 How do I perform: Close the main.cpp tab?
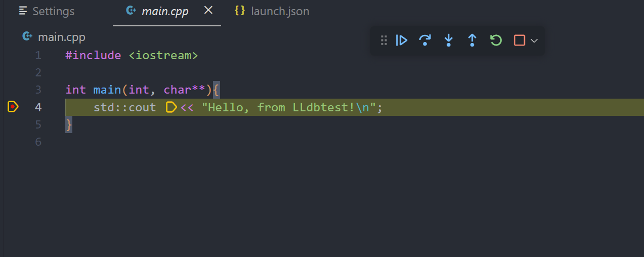pyautogui.click(x=208, y=10)
